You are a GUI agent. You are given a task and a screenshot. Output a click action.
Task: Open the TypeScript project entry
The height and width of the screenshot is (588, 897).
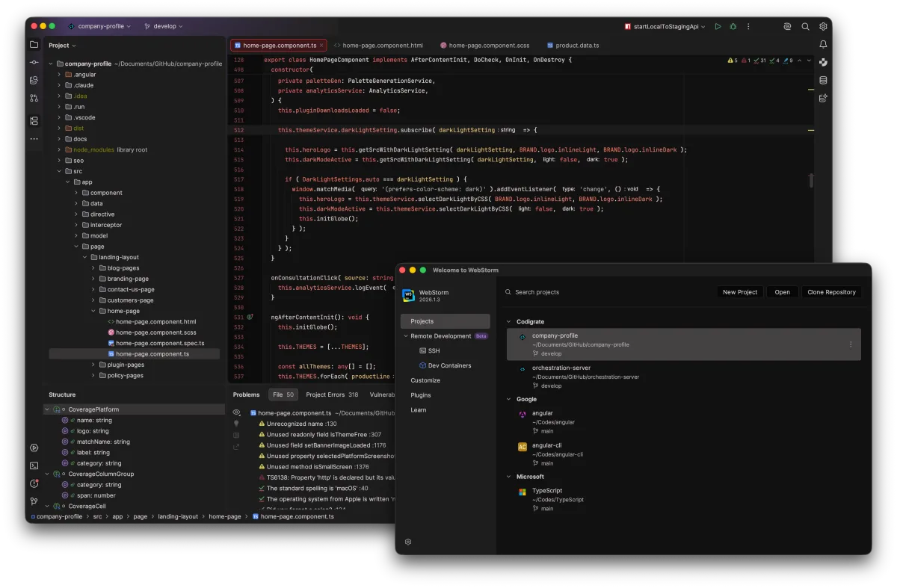(683, 499)
